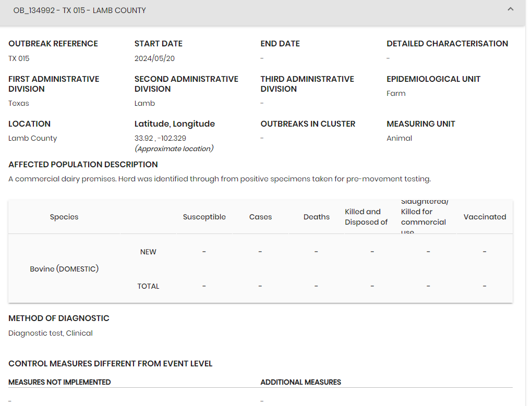Click the NEW row label
The image size is (532, 406).
click(148, 252)
